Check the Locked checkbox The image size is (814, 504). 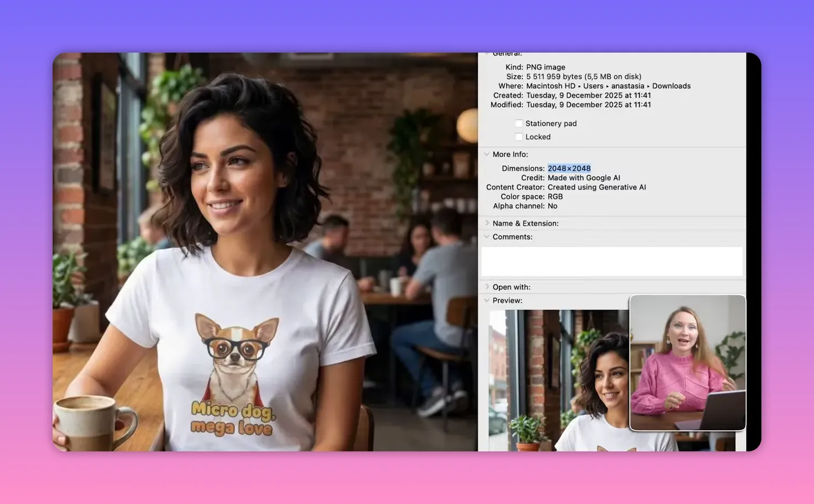(x=519, y=136)
